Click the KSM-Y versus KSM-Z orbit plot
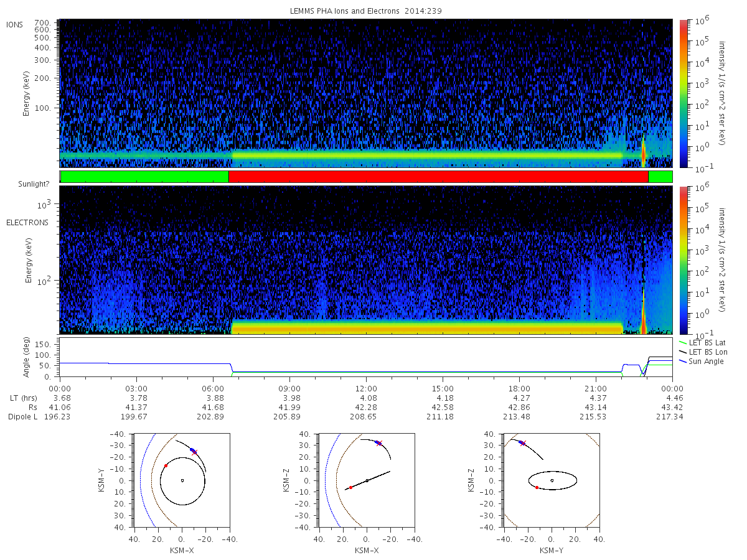747x560 pixels. tap(552, 480)
